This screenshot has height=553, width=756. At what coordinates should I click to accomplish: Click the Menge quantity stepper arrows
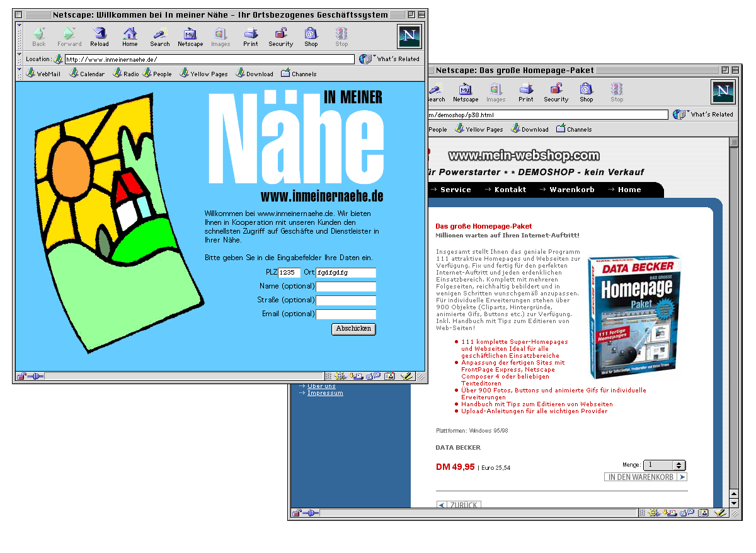coord(679,465)
